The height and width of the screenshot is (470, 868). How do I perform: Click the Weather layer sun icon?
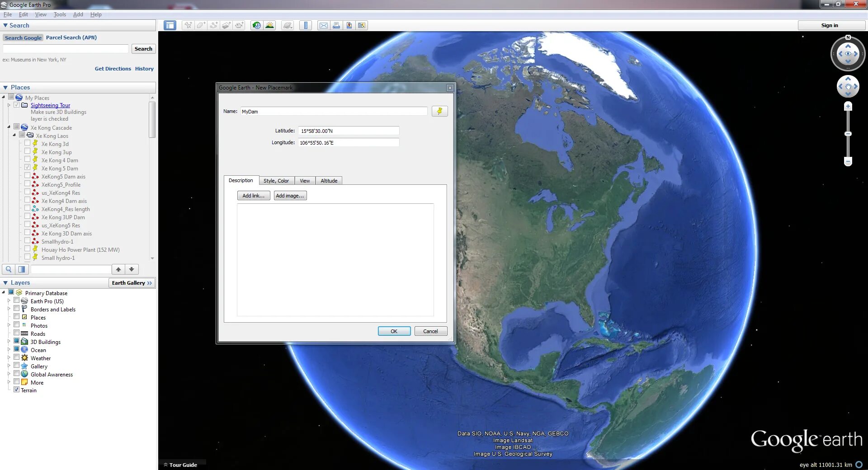24,358
